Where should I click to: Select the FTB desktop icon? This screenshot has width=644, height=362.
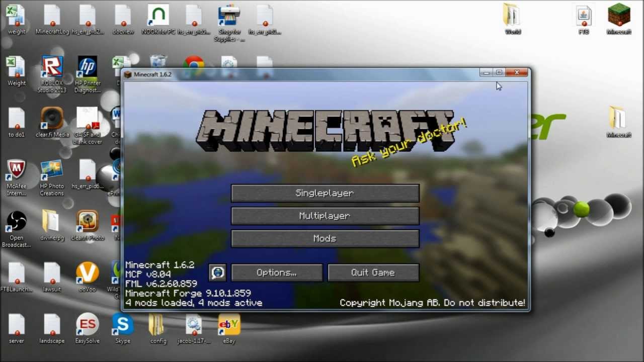point(584,20)
